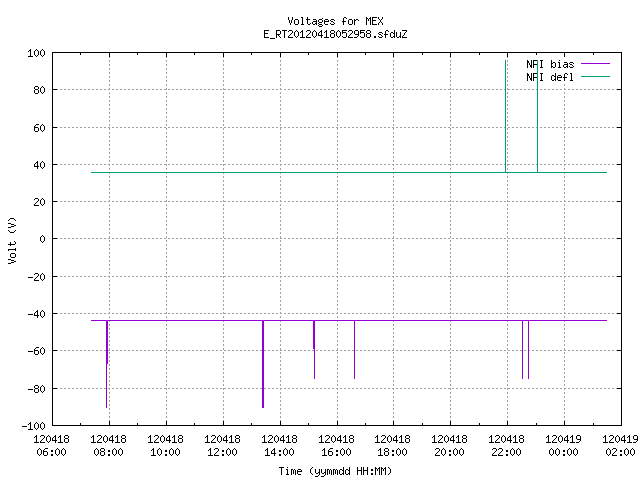Click the x-axis label 120419 02:00
This screenshot has width=640, height=480.
(x=620, y=445)
